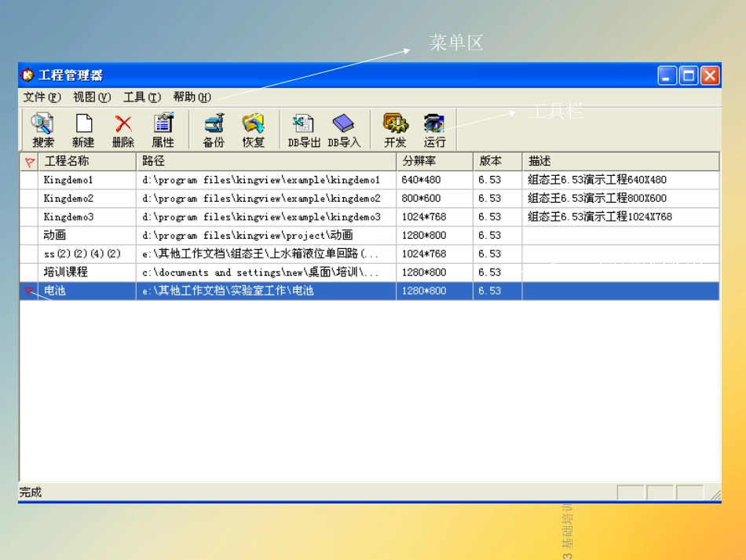Image resolution: width=746 pixels, height=560 pixels.
Task: Launch 开发 (Development) environment icon
Action: [x=395, y=130]
